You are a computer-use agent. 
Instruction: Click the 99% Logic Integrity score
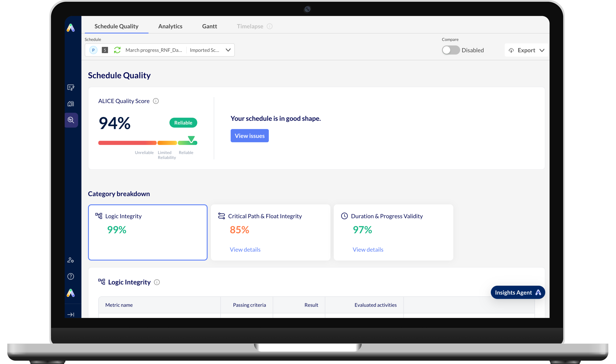coord(117,230)
